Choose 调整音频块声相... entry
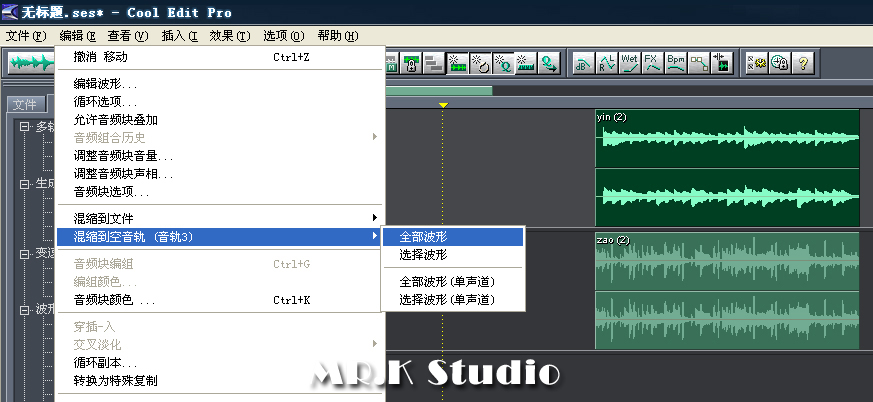 220,174
